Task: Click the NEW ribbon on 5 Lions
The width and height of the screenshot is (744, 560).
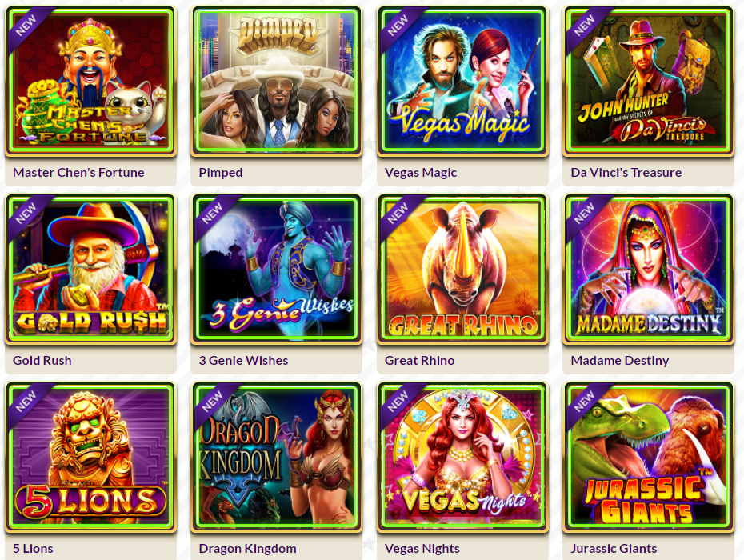Action: [x=26, y=402]
